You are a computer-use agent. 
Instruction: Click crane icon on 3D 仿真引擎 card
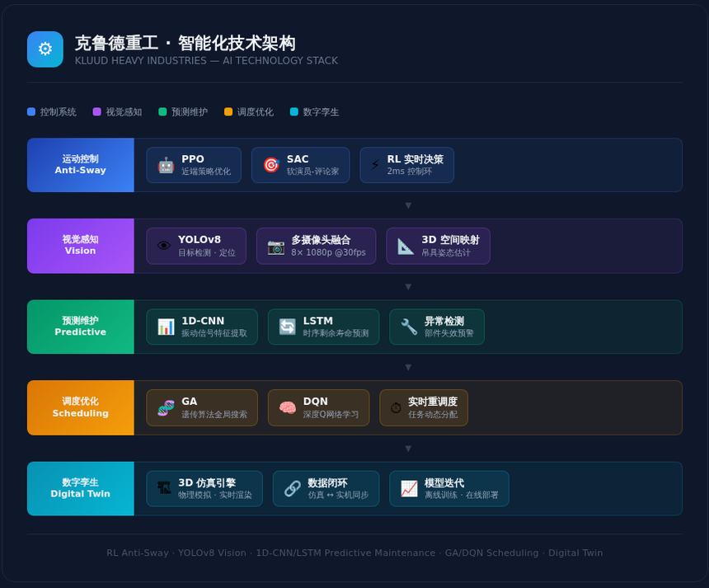tap(164, 487)
